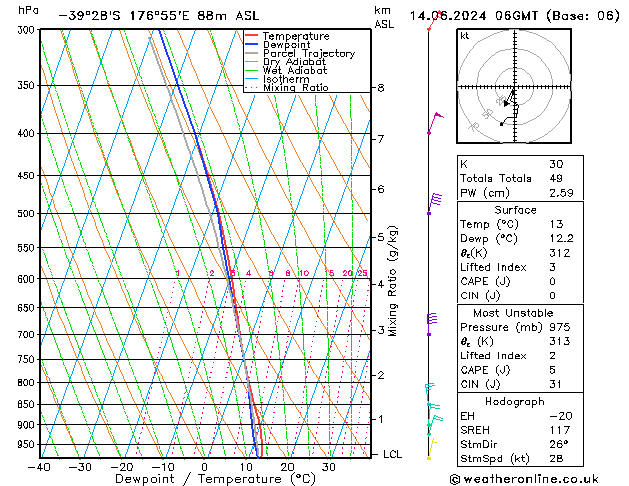Click the magenta wind barb at 400 hPa
Screen dimensions: 629x486
click(436, 123)
